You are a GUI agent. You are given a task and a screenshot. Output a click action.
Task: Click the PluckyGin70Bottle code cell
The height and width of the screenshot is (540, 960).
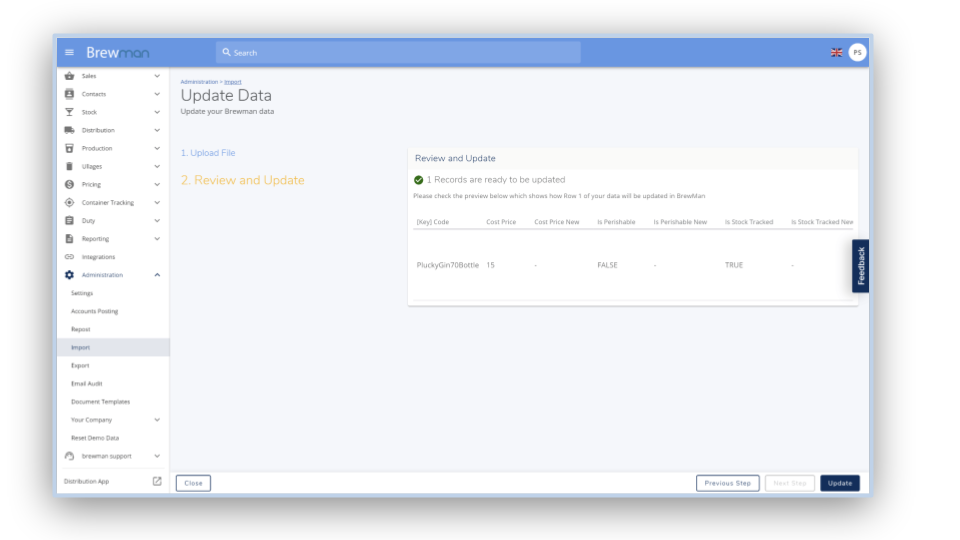(x=448, y=265)
